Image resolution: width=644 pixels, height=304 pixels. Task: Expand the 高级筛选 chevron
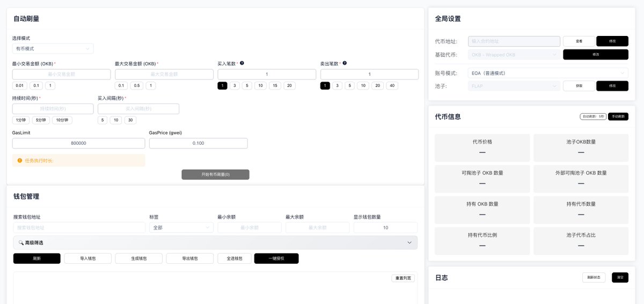409,242
